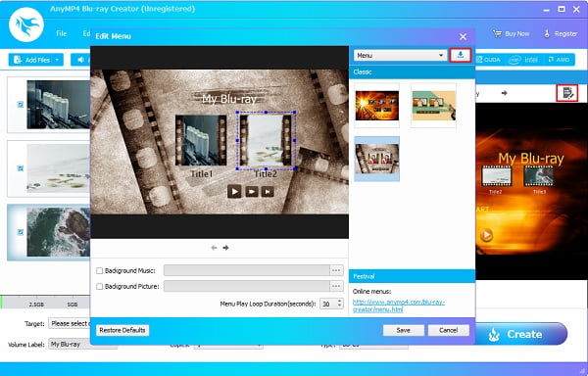Open the Add Files dropdown arrow
Viewport: 588px width, 376px height.
click(x=57, y=60)
